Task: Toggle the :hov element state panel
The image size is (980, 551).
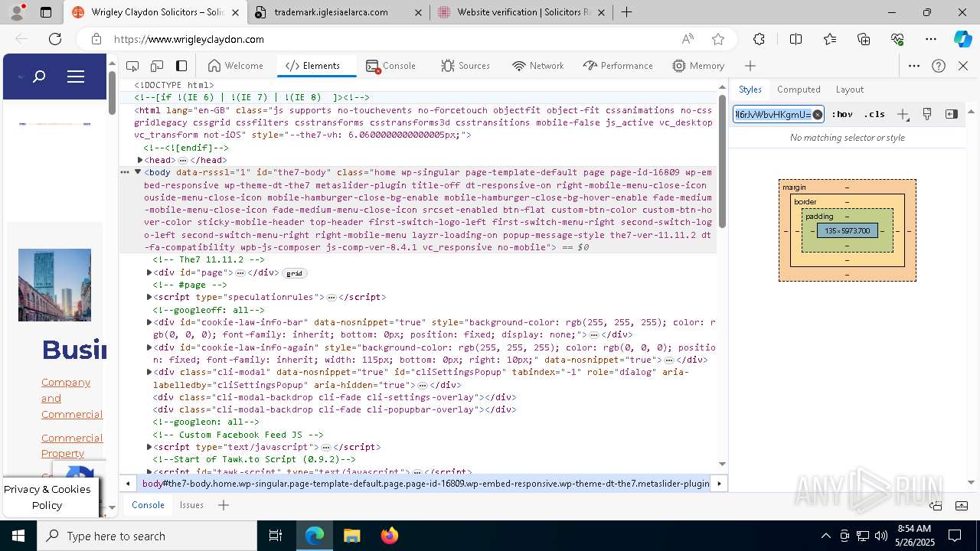Action: pos(842,115)
